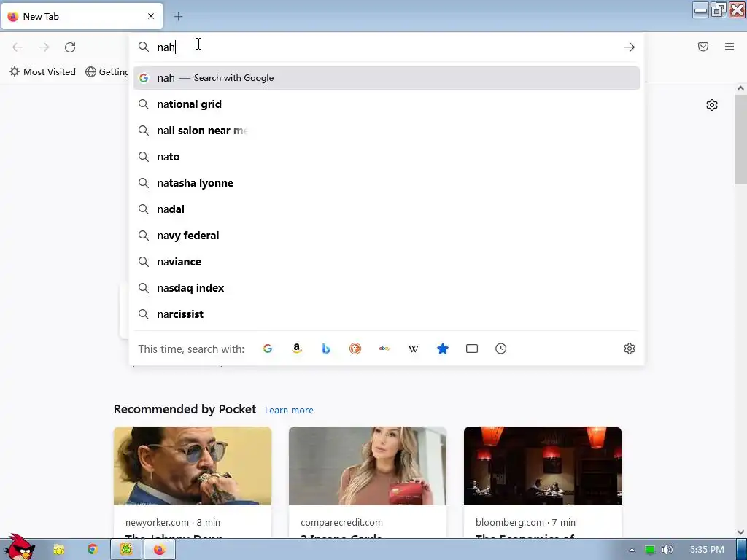
Task: Open the taskbar volume speaker icon
Action: (667, 550)
